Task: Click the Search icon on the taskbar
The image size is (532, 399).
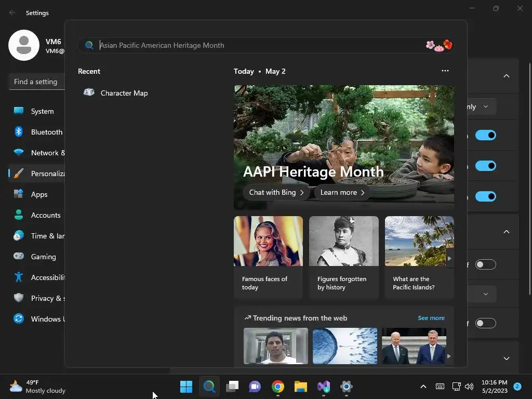Action: pos(209,387)
